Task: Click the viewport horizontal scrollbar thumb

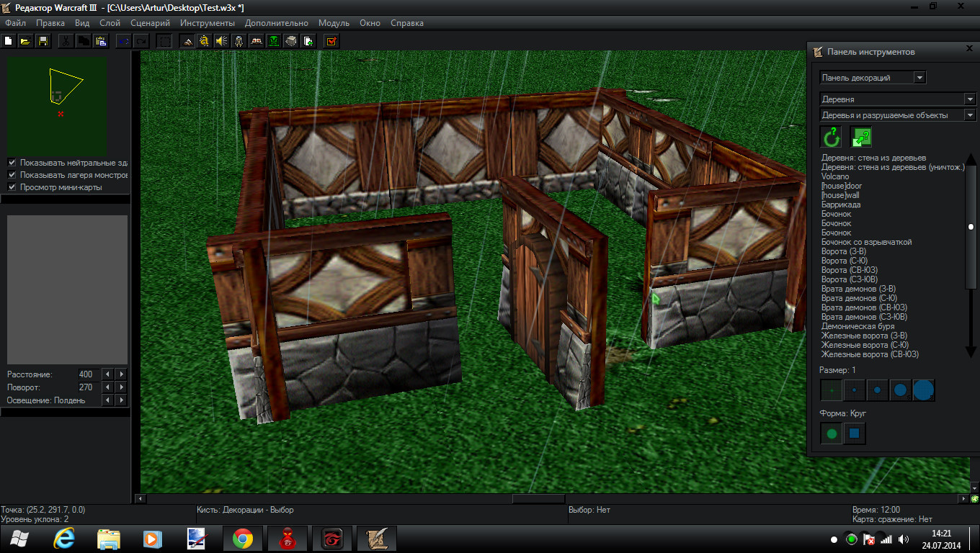Action: tap(539, 498)
